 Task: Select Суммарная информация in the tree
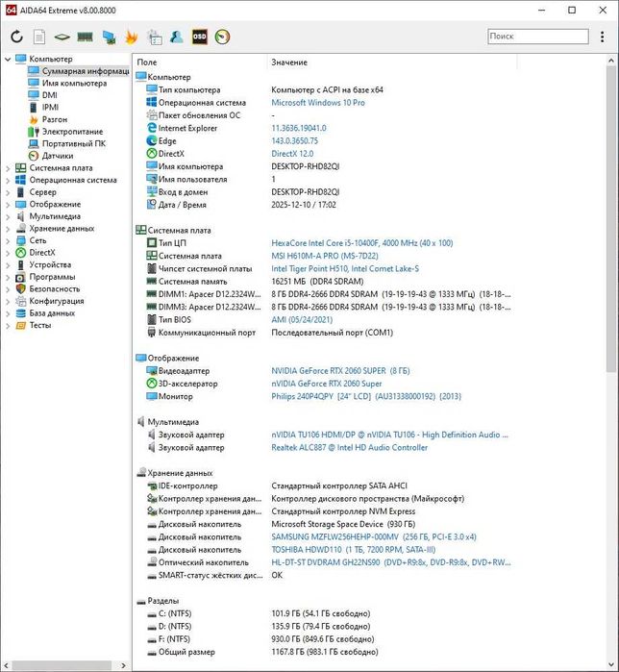click(x=86, y=71)
